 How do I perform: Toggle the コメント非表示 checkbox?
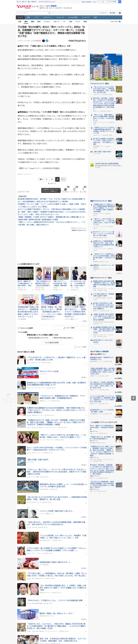point(75,347)
